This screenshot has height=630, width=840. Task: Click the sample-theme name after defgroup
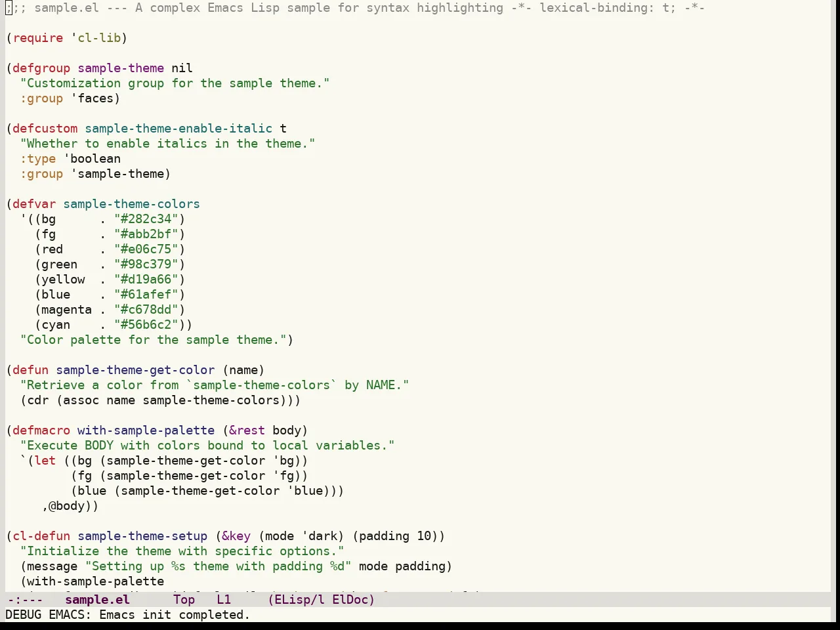coord(121,68)
